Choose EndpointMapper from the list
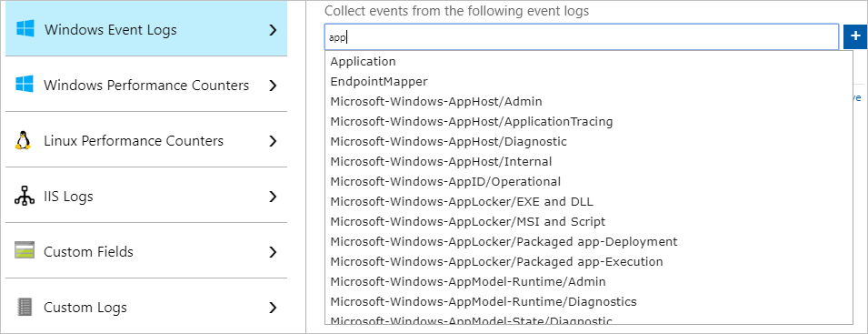The width and height of the screenshot is (868, 334). coord(589,81)
